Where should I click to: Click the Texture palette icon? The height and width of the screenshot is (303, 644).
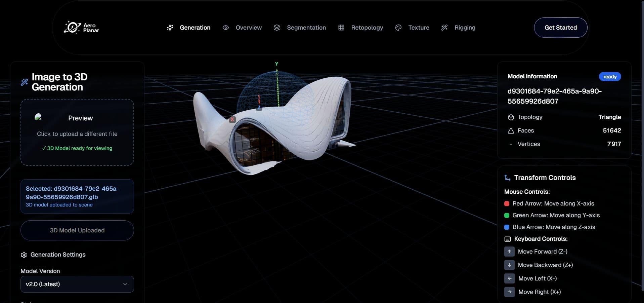point(398,28)
